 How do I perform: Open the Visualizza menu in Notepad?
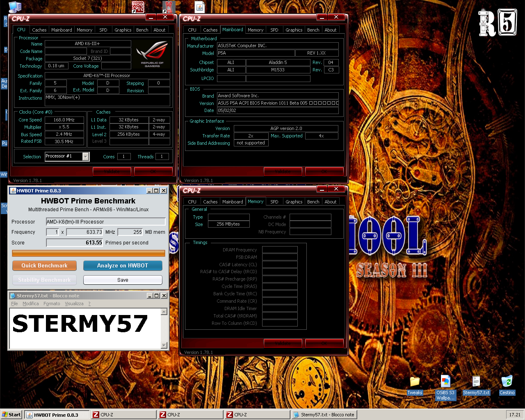(x=74, y=304)
